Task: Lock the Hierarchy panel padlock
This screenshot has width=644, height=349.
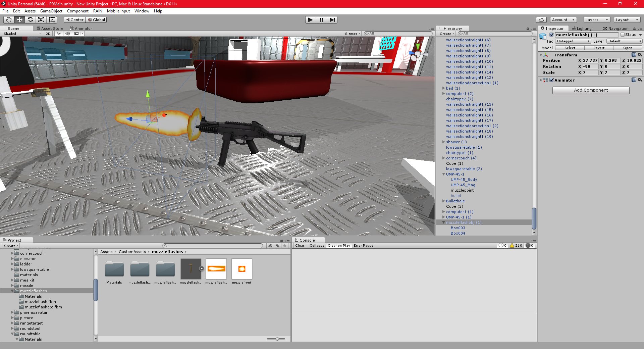Action: tap(528, 29)
